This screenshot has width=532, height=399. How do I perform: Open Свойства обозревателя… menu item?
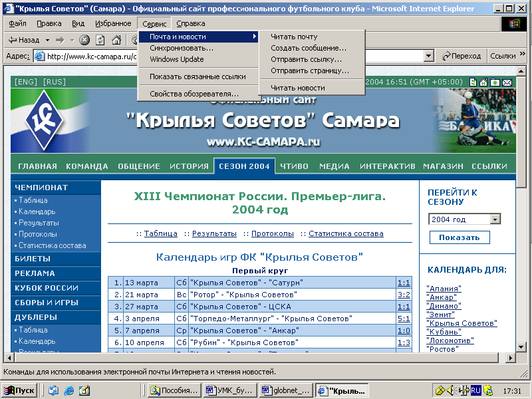pyautogui.click(x=198, y=94)
